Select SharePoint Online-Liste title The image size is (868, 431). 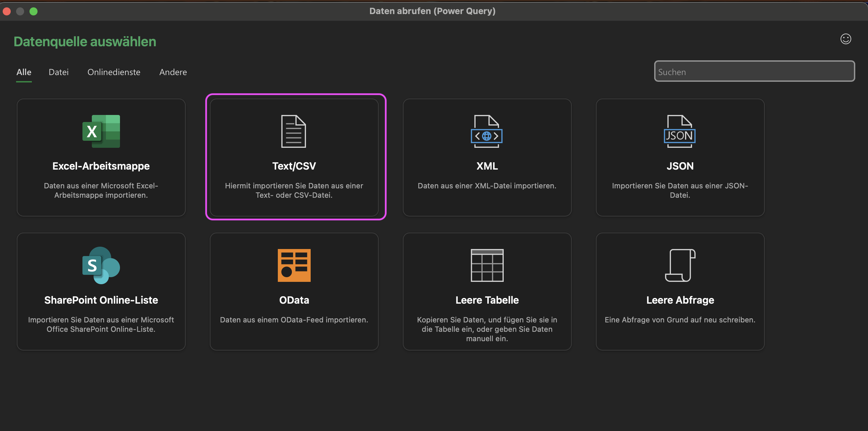point(101,300)
